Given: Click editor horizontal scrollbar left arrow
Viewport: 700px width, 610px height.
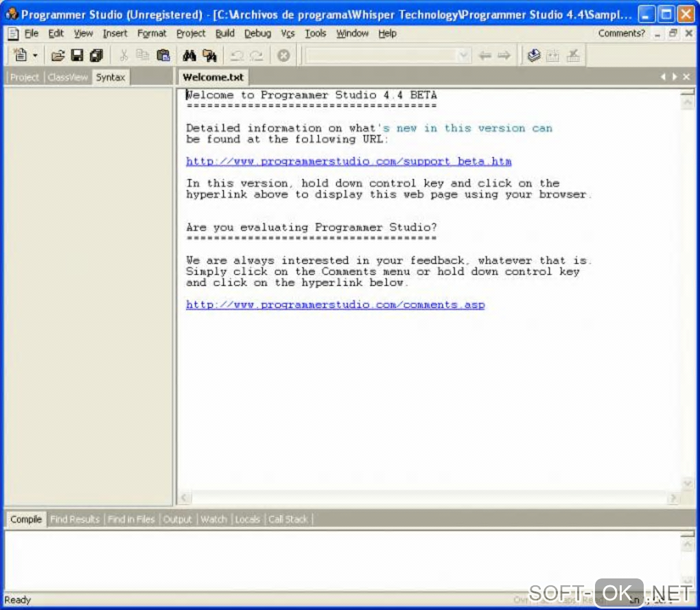Looking at the screenshot, I should tap(185, 497).
